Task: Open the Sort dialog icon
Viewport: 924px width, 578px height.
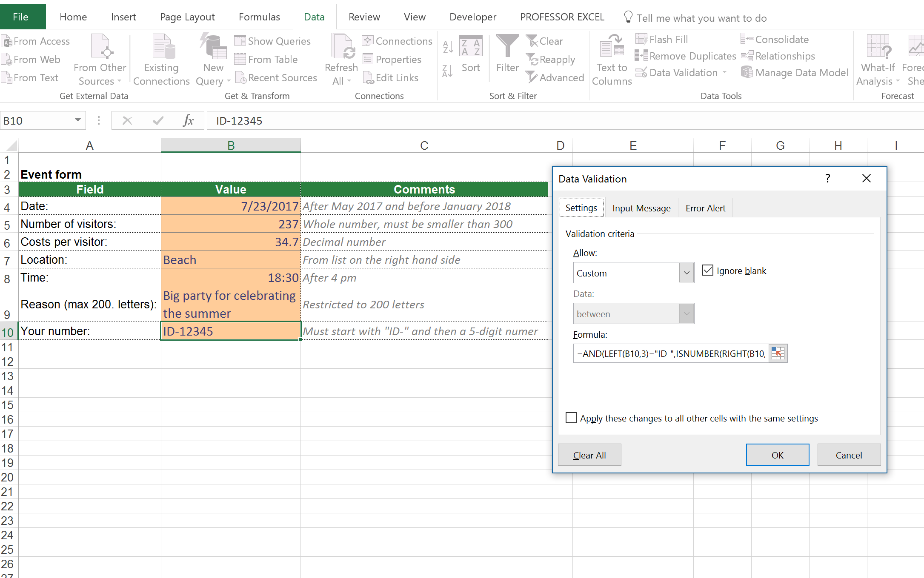Action: click(471, 46)
